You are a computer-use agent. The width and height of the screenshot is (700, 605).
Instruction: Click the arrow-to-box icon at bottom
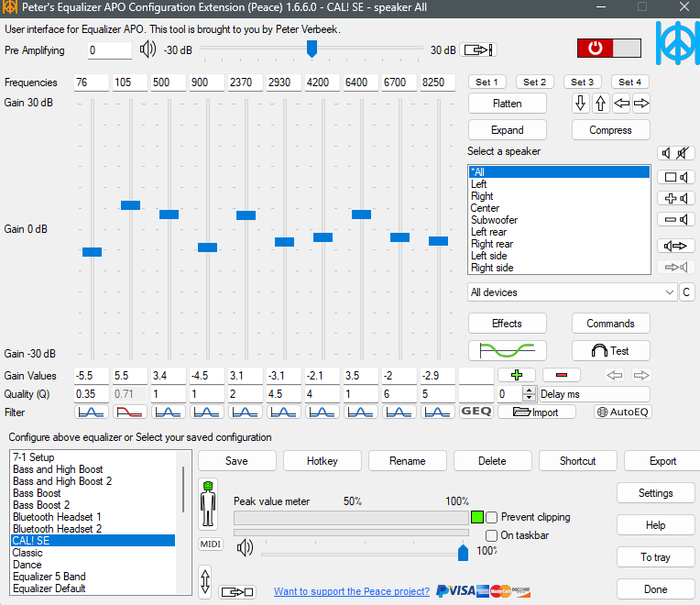[237, 592]
